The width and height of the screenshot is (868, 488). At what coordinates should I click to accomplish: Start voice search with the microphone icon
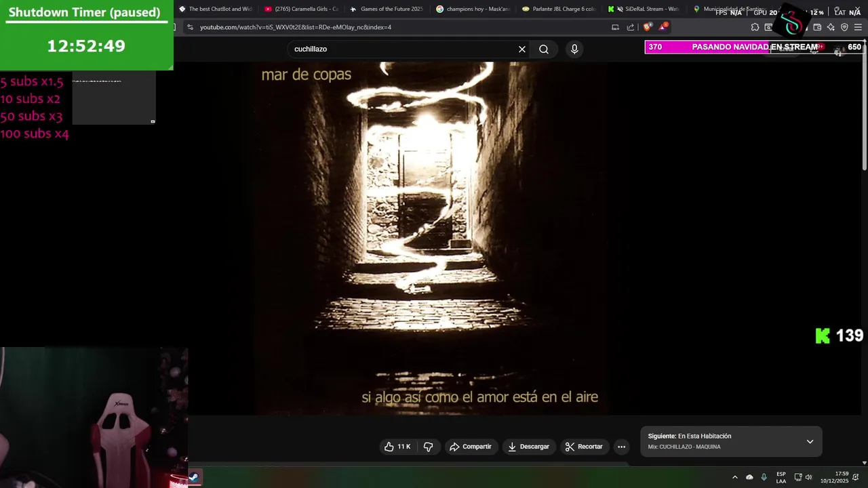click(x=574, y=49)
